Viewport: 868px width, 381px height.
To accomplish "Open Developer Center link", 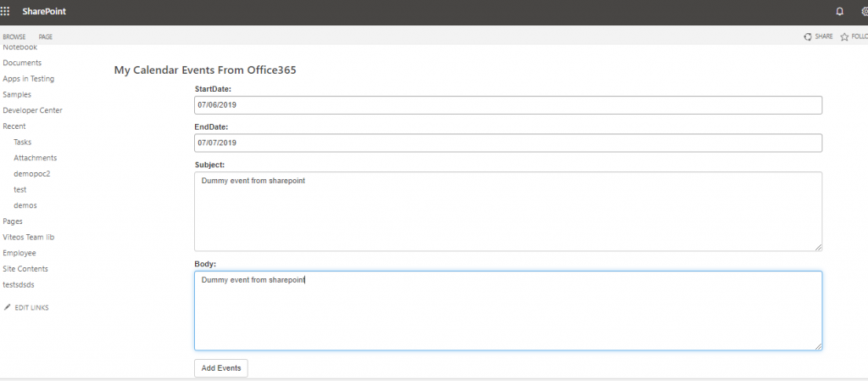I will [x=33, y=110].
